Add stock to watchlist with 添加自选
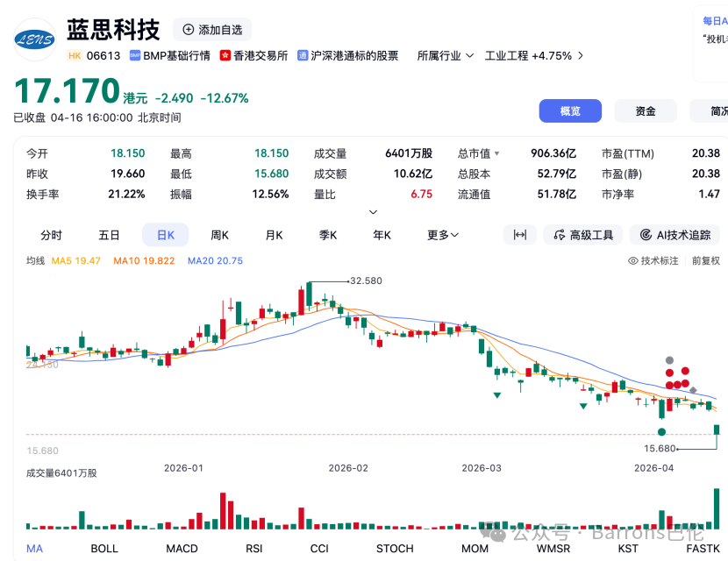This screenshot has width=728, height=561. click(212, 30)
